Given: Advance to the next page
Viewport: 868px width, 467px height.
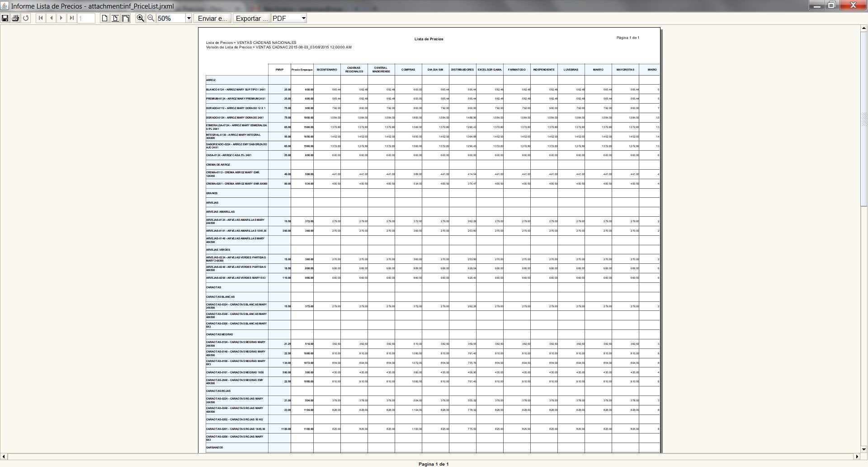Looking at the screenshot, I should [61, 18].
